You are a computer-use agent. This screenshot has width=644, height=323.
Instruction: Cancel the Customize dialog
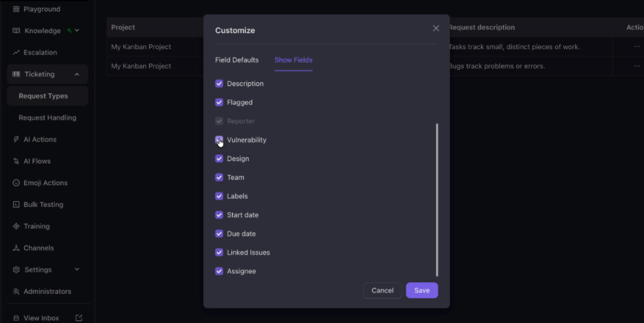[382, 290]
